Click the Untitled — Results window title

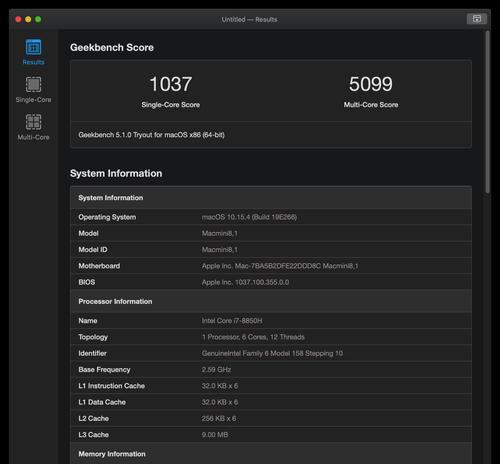click(x=249, y=19)
